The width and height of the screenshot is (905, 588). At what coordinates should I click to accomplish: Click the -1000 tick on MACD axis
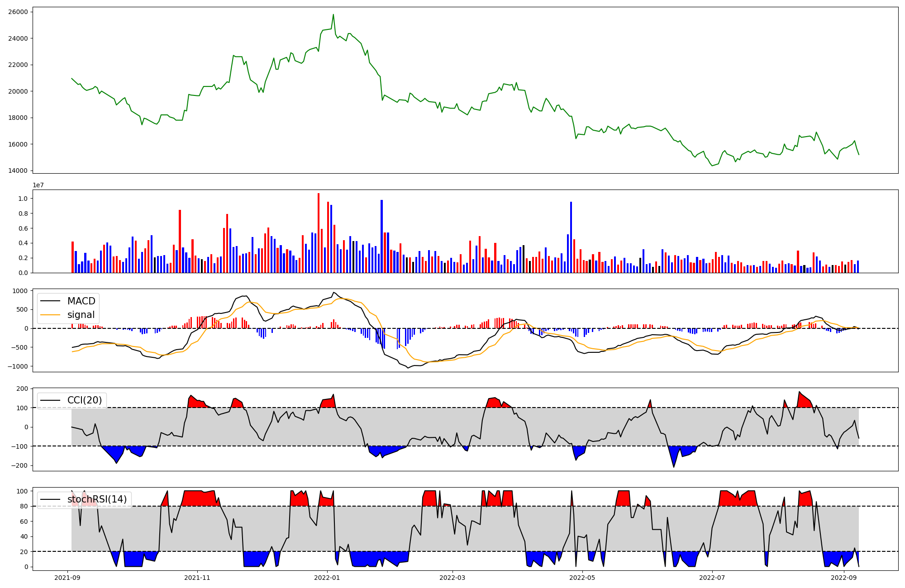click(x=18, y=366)
